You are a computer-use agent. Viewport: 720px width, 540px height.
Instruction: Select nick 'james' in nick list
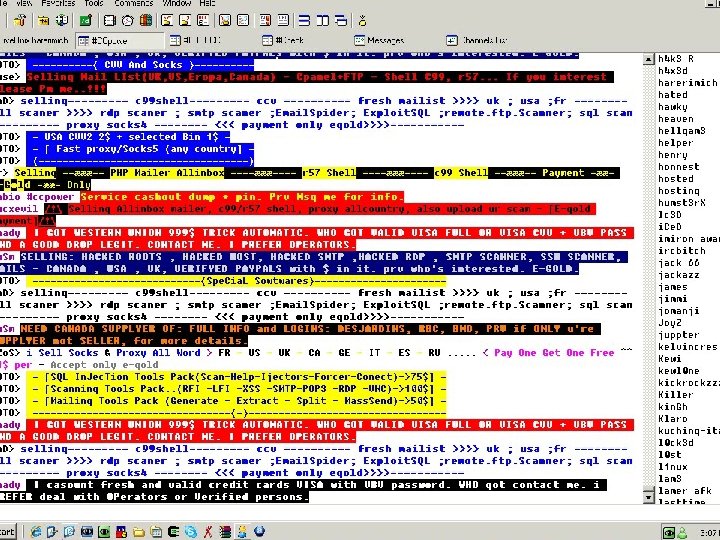[673, 287]
